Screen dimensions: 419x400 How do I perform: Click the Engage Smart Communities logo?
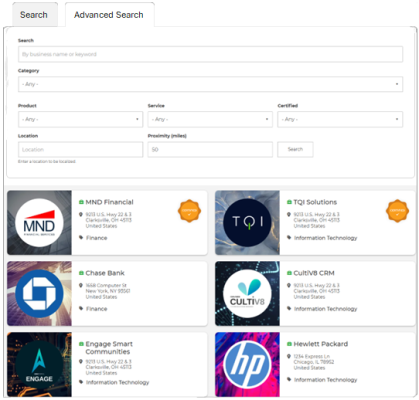click(39, 364)
